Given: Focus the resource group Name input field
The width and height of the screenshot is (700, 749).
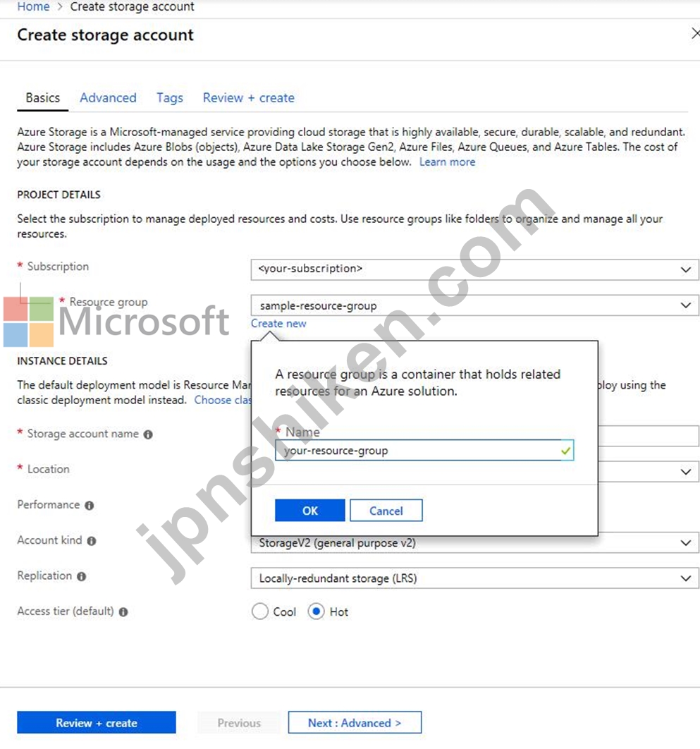Looking at the screenshot, I should 424,451.
